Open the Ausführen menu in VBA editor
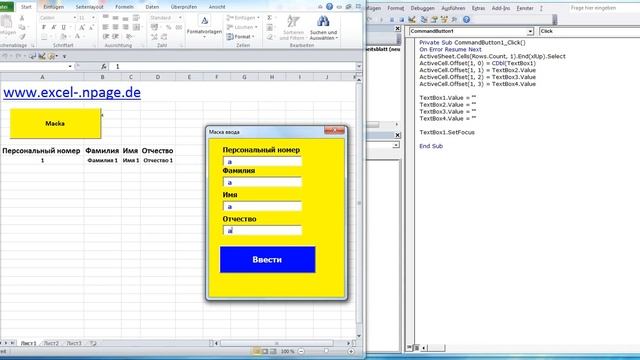The width and height of the screenshot is (640, 360). pos(453,8)
